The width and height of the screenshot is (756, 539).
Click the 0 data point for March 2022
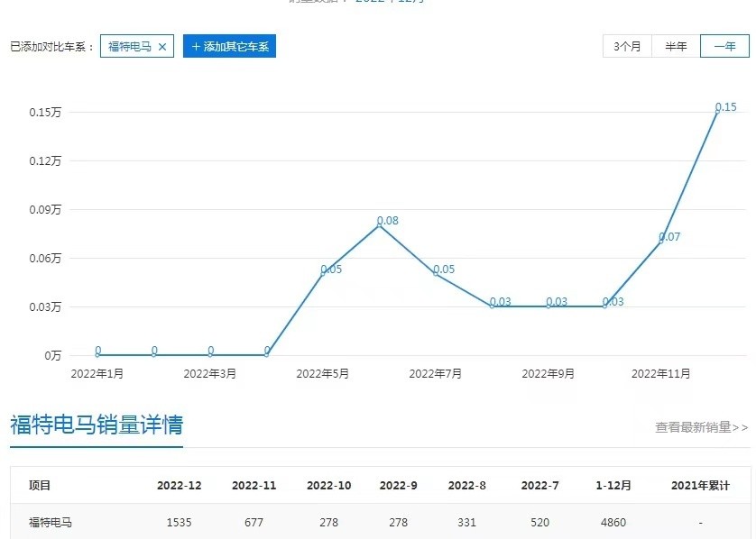pyautogui.click(x=210, y=355)
